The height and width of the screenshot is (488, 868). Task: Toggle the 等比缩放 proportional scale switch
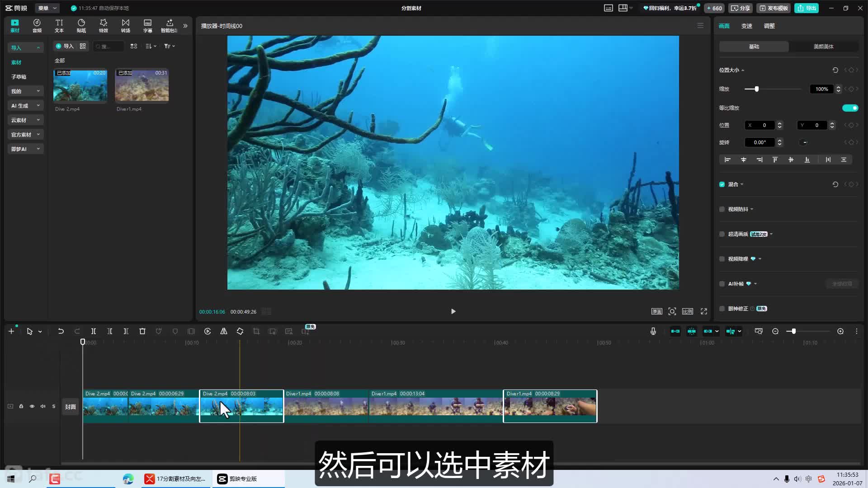tap(850, 108)
